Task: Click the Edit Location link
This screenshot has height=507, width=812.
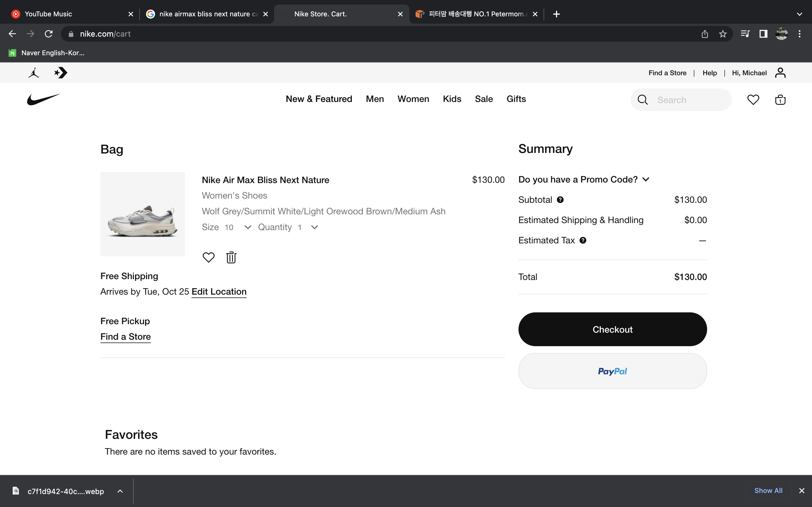Action: [x=219, y=292]
